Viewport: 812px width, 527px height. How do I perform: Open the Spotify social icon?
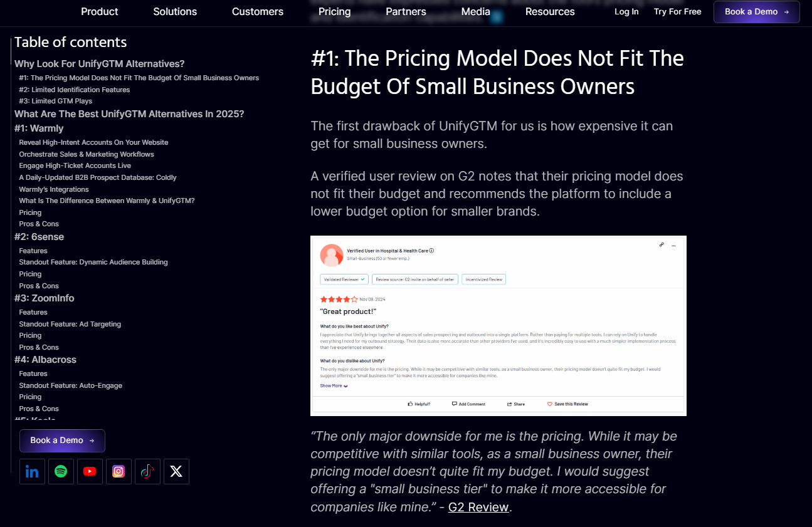click(61, 472)
